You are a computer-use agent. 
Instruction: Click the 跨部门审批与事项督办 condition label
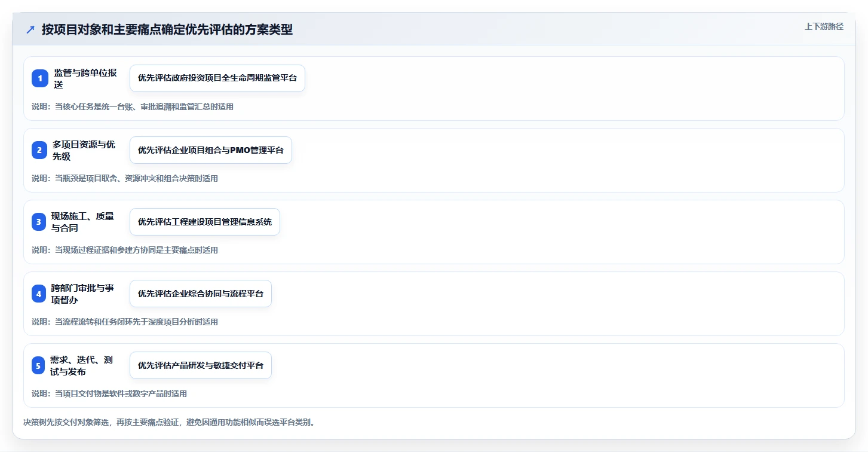(82, 294)
